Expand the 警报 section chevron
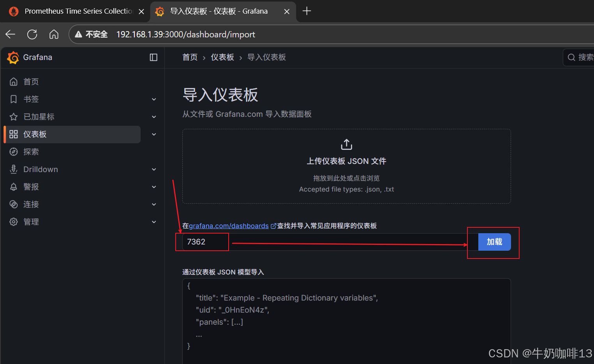Viewport: 594px width, 364px height. [154, 187]
